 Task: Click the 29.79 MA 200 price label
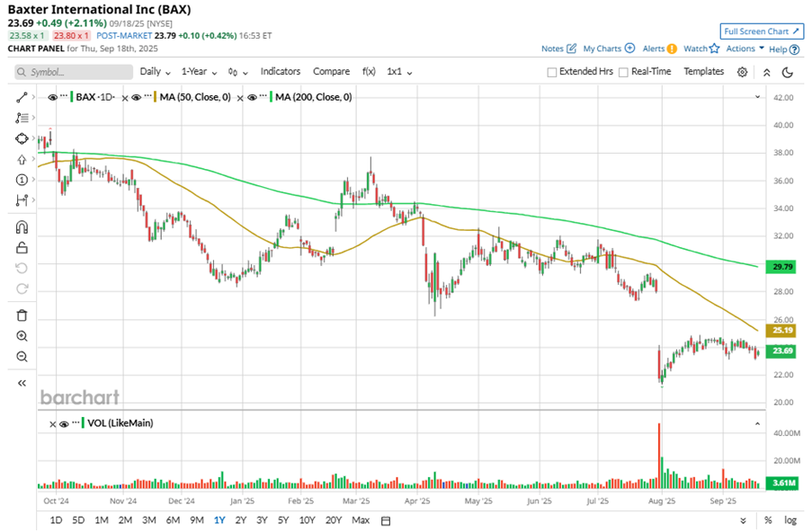[782, 267]
